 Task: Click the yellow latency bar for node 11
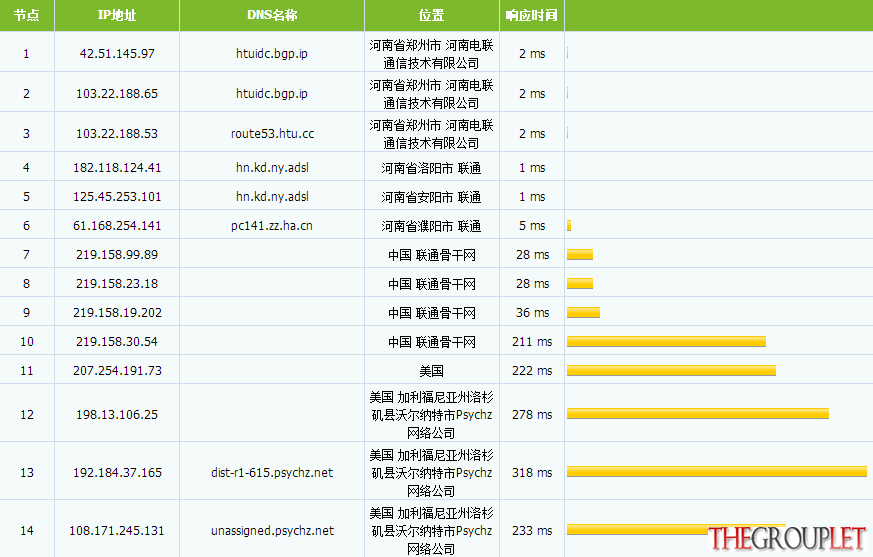click(x=671, y=370)
